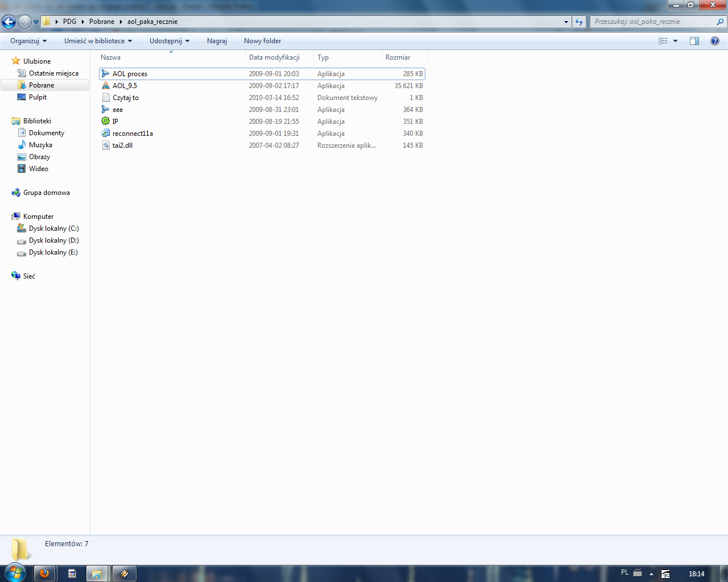
Task: Click aol_paka_recznie in the address breadcrumb
Action: coord(152,22)
